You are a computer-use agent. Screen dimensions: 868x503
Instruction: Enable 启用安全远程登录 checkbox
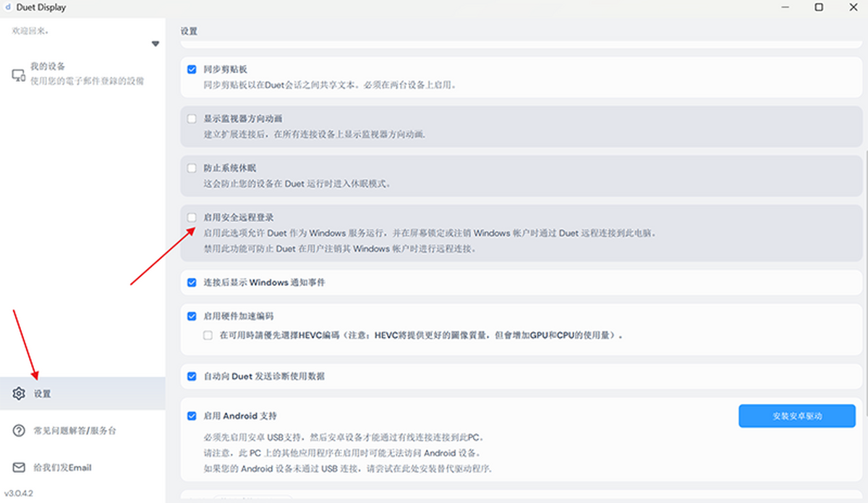[x=192, y=217]
